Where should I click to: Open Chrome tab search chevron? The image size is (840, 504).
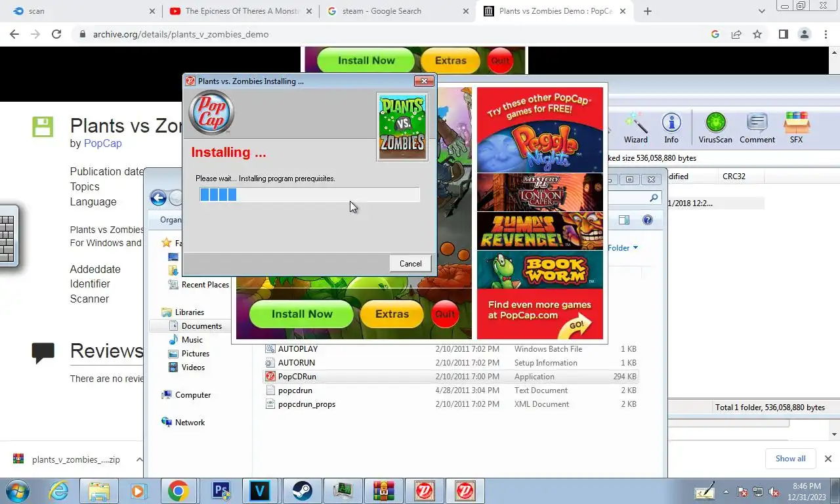tap(761, 11)
